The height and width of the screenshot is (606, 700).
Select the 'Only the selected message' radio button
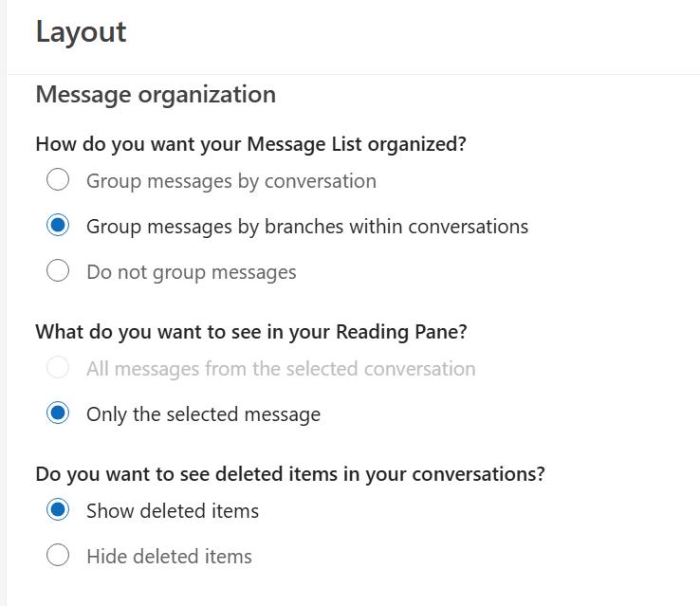click(58, 413)
